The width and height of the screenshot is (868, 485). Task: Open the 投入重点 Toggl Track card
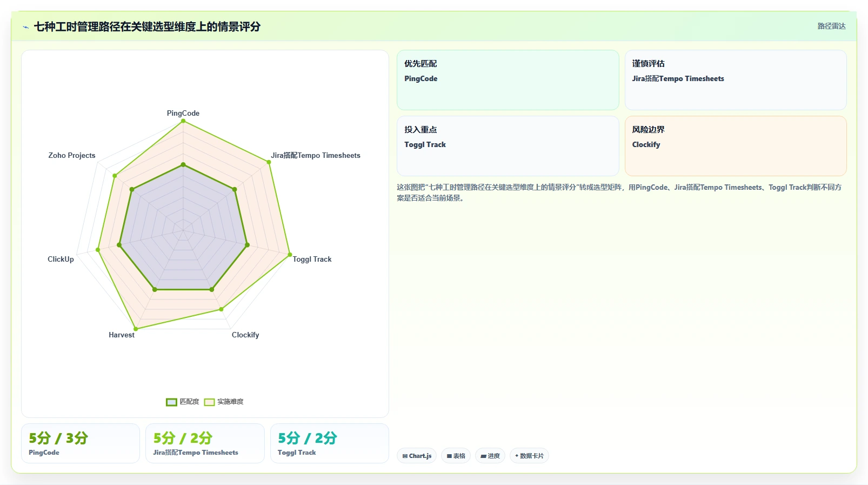pos(508,146)
